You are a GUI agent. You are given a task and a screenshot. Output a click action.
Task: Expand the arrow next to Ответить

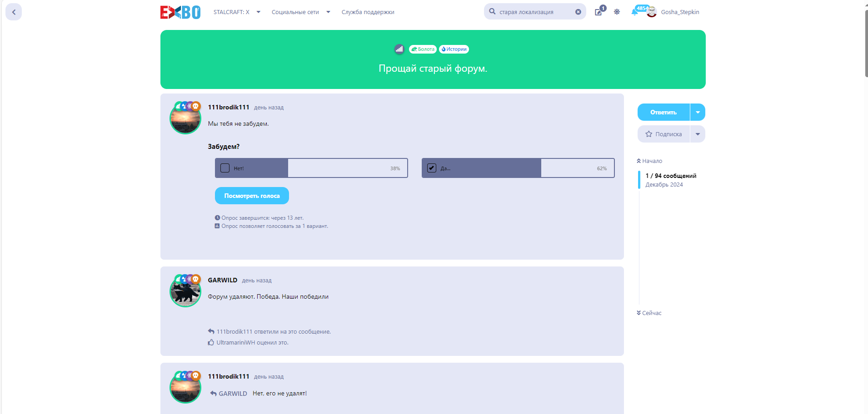coord(698,112)
